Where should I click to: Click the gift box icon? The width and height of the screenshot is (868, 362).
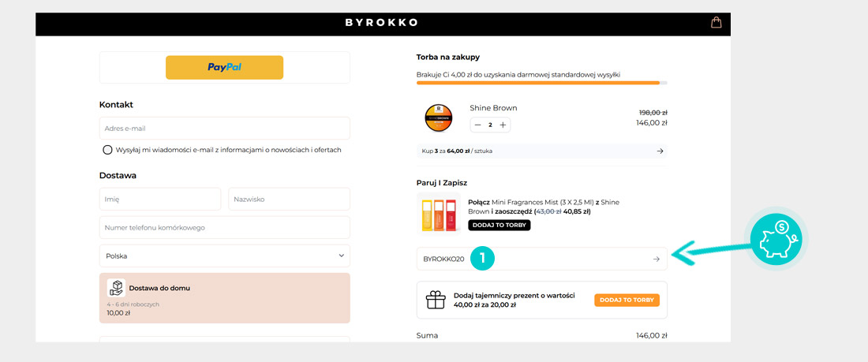pyautogui.click(x=436, y=300)
